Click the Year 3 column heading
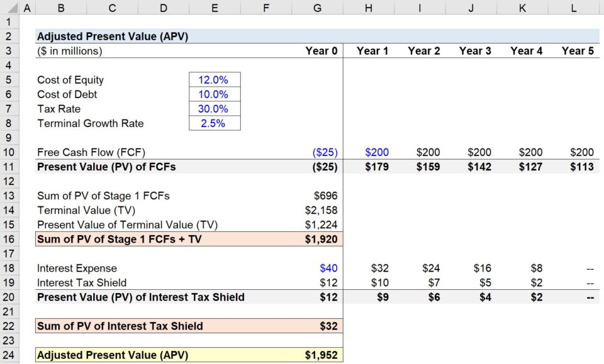The height and width of the screenshot is (364, 604). pos(474,51)
